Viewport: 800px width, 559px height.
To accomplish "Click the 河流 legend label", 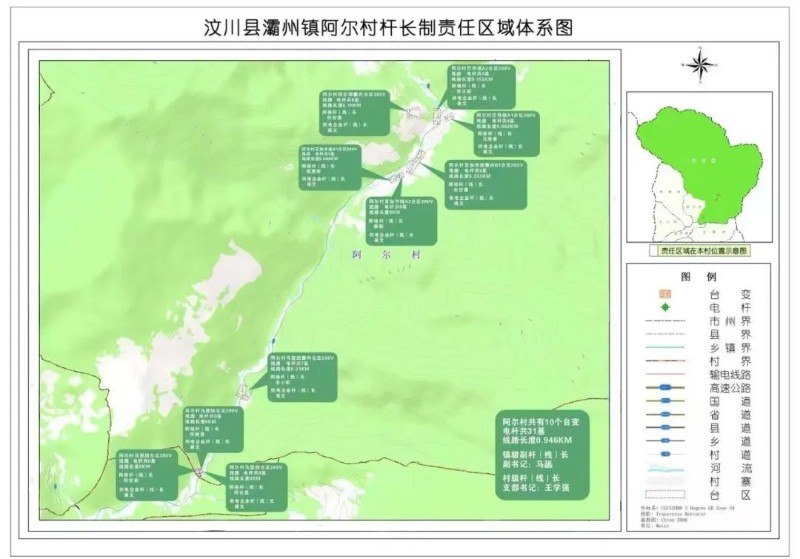I will click(x=730, y=468).
